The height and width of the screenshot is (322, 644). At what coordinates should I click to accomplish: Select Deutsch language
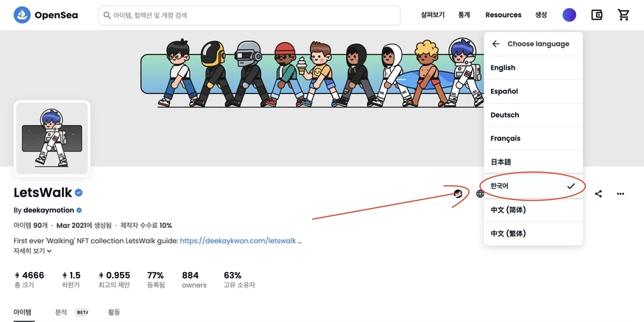533,115
